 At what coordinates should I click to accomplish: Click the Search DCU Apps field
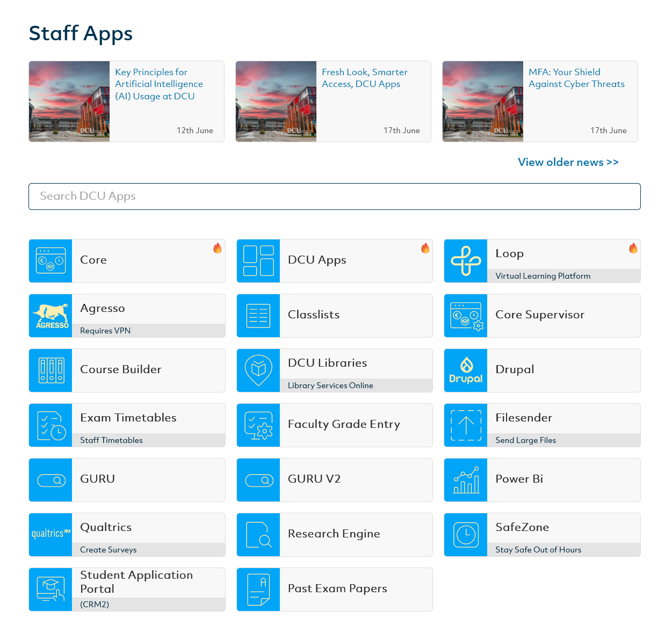pyautogui.click(x=335, y=197)
